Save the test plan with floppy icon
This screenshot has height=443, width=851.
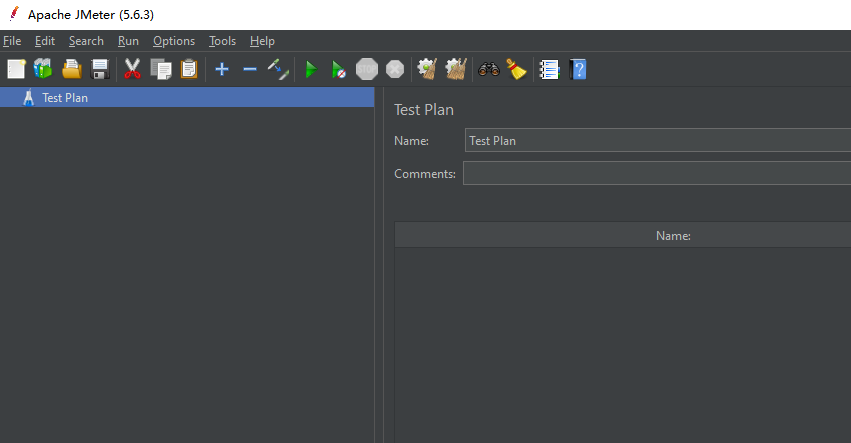tap(100, 69)
